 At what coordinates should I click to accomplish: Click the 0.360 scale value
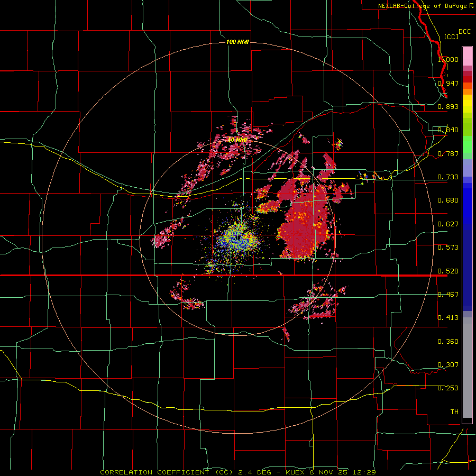448,342
